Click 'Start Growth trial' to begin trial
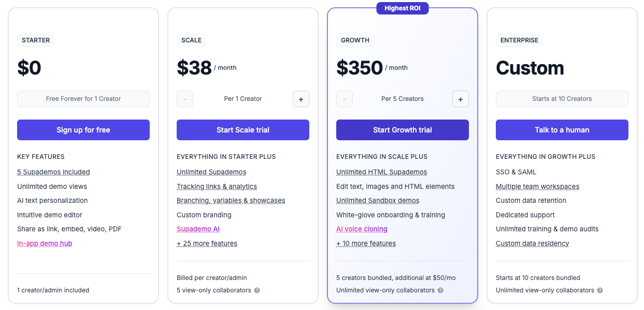644x310 pixels. coord(403,130)
